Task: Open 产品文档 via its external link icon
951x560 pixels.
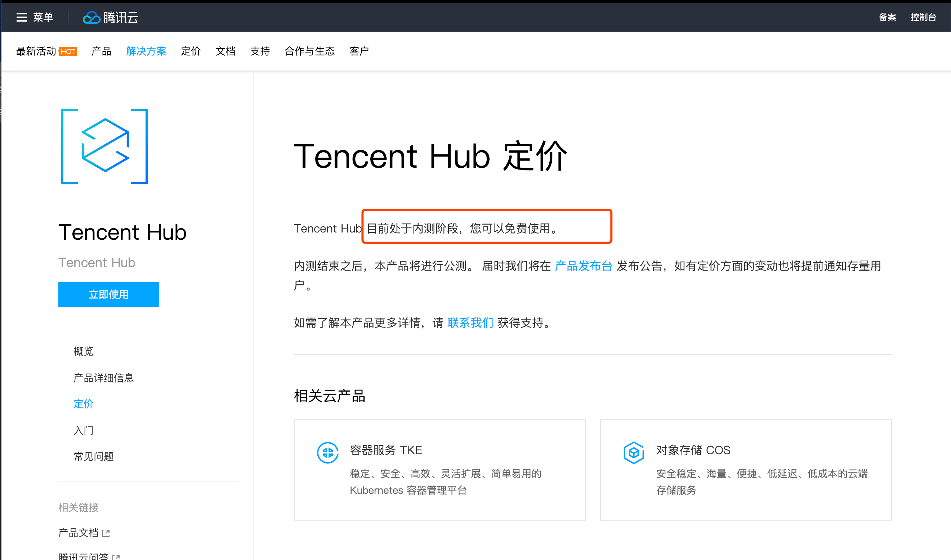Action: (107, 533)
